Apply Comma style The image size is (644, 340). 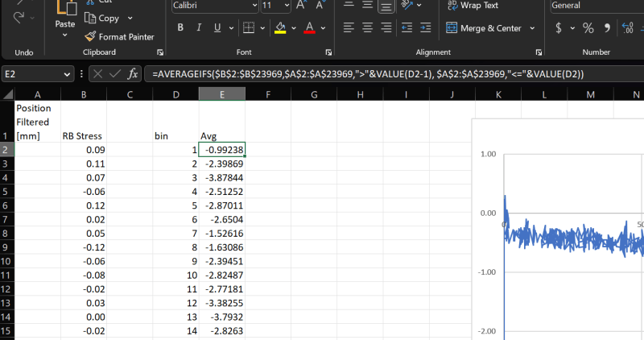(x=607, y=28)
